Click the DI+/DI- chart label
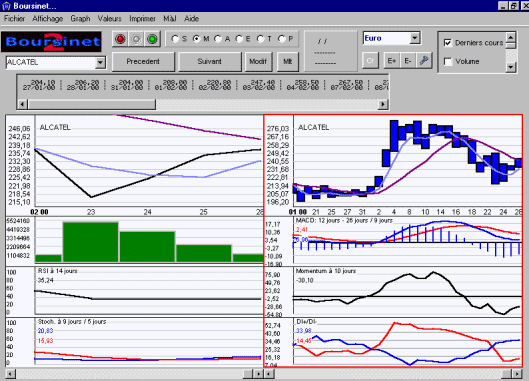The width and height of the screenshot is (529, 381). click(306, 321)
